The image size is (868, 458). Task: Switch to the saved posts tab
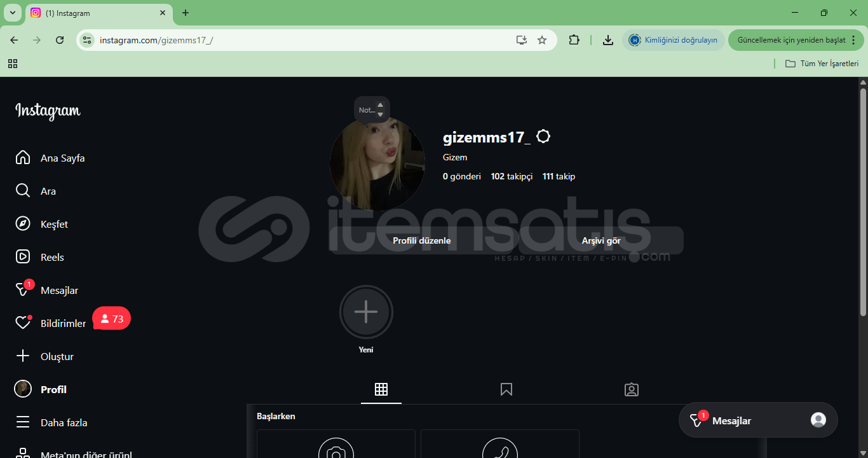coord(506,389)
